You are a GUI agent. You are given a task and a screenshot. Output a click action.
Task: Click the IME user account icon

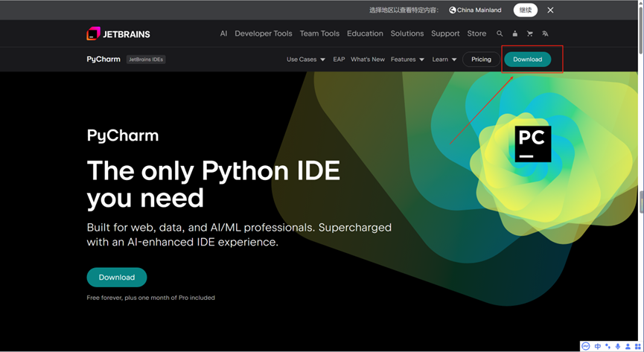(628, 346)
